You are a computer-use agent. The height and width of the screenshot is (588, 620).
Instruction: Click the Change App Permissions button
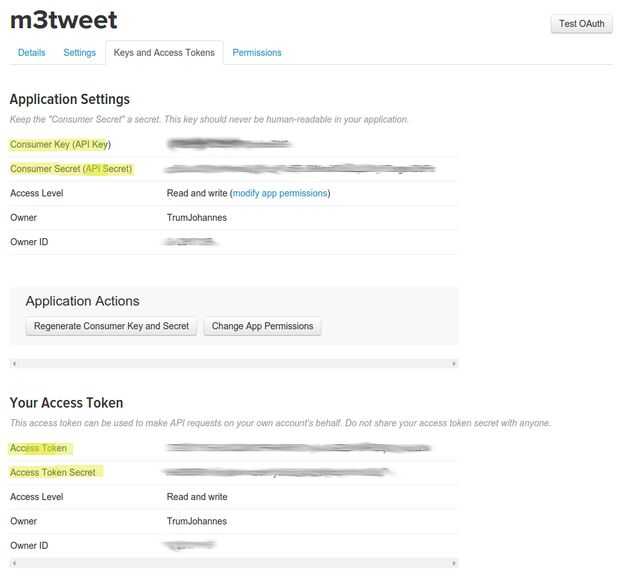[262, 326]
